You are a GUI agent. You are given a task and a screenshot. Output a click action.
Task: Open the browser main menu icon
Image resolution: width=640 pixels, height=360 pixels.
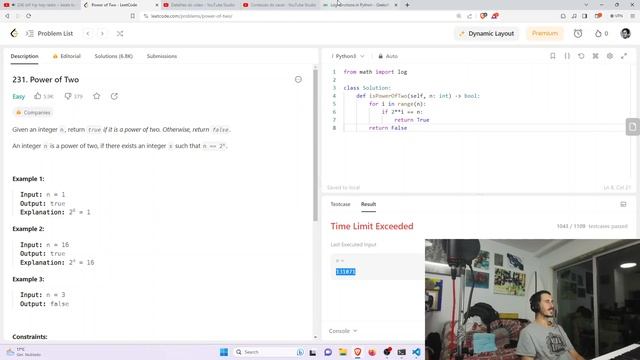(x=633, y=16)
